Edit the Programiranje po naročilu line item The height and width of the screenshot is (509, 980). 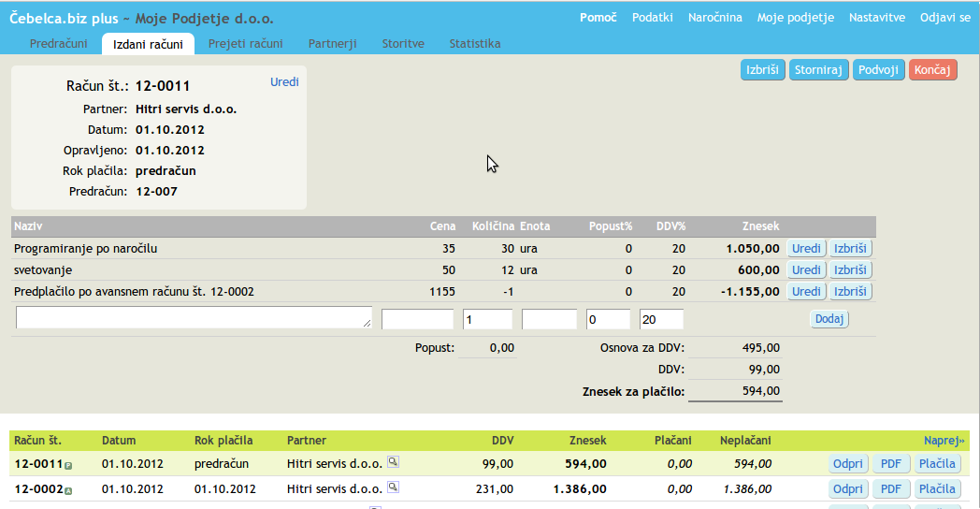click(806, 249)
